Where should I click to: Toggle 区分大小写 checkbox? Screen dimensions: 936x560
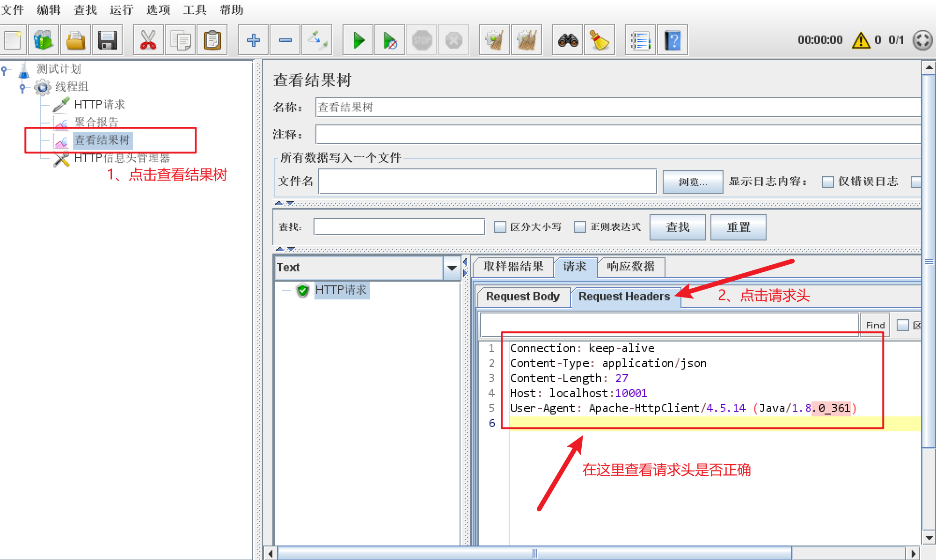pyautogui.click(x=500, y=227)
